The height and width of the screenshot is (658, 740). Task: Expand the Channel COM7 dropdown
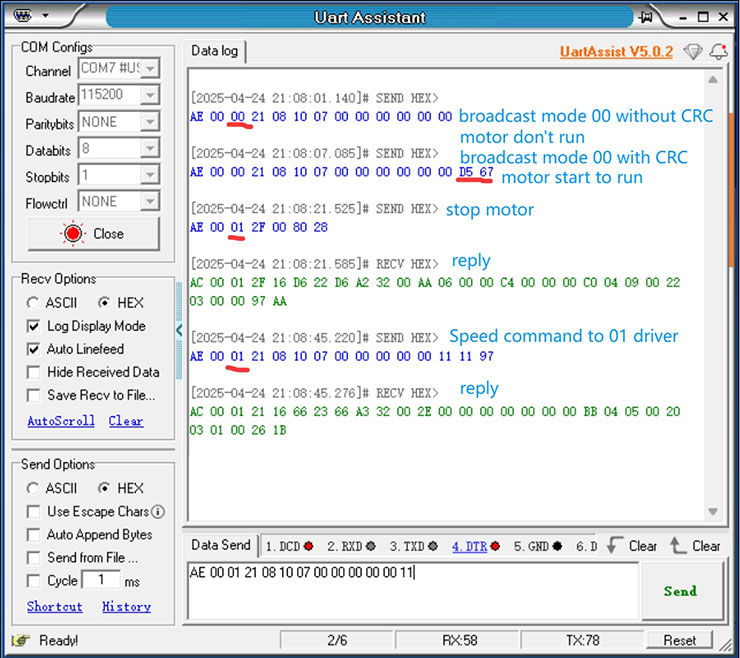(150, 68)
